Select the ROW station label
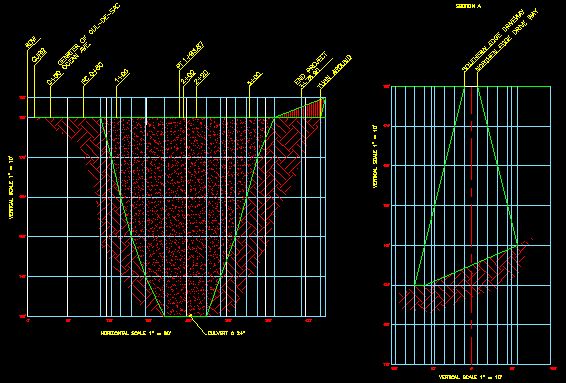The width and height of the screenshot is (566, 383). [33, 41]
